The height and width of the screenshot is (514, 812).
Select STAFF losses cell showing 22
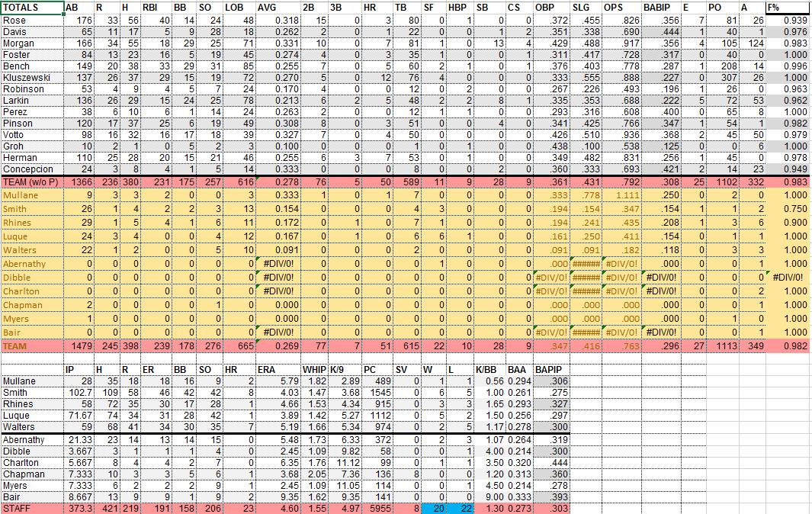(459, 509)
